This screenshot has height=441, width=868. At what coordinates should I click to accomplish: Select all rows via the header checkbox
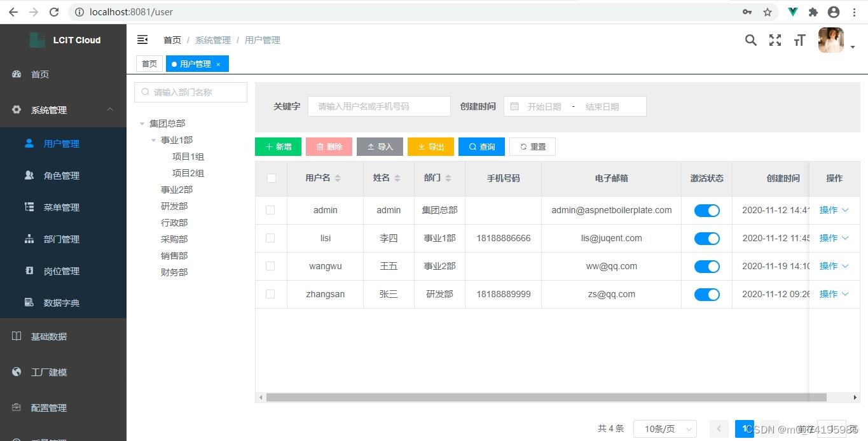pyautogui.click(x=271, y=178)
